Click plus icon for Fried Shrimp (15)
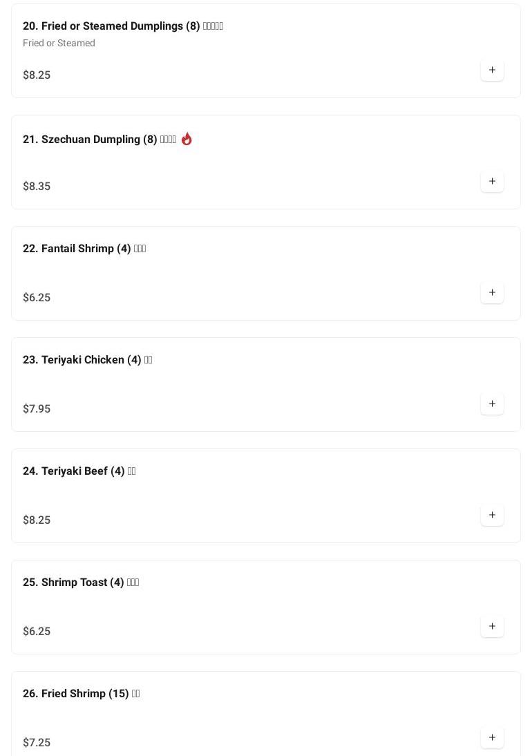The height and width of the screenshot is (756, 532). 492,737
